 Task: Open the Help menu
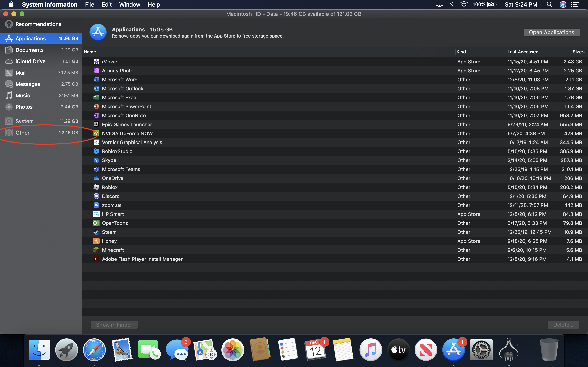click(154, 4)
